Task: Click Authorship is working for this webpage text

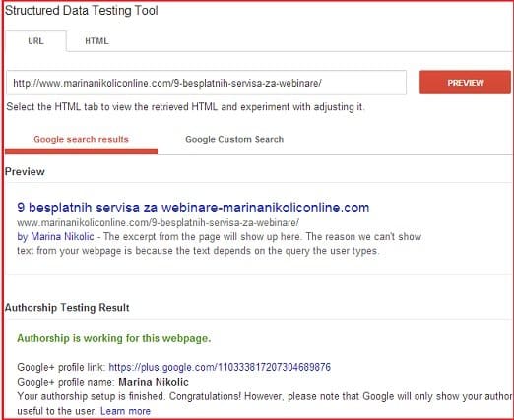Action: tap(114, 338)
